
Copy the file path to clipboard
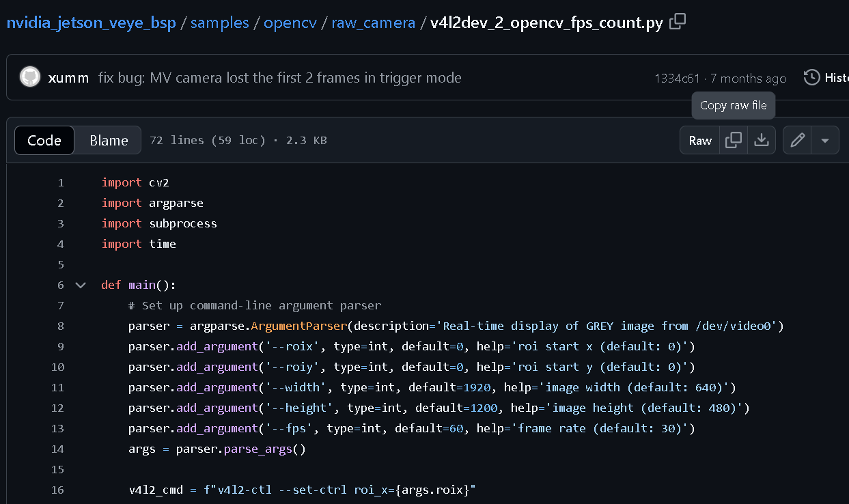click(x=678, y=22)
